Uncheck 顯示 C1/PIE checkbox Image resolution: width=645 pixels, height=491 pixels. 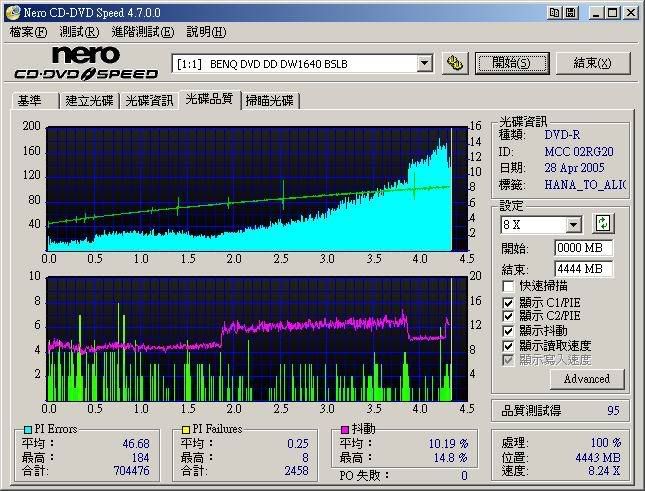point(508,303)
